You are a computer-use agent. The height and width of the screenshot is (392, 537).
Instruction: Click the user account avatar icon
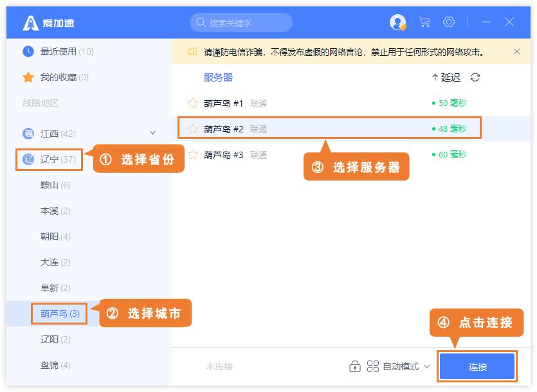tap(398, 22)
